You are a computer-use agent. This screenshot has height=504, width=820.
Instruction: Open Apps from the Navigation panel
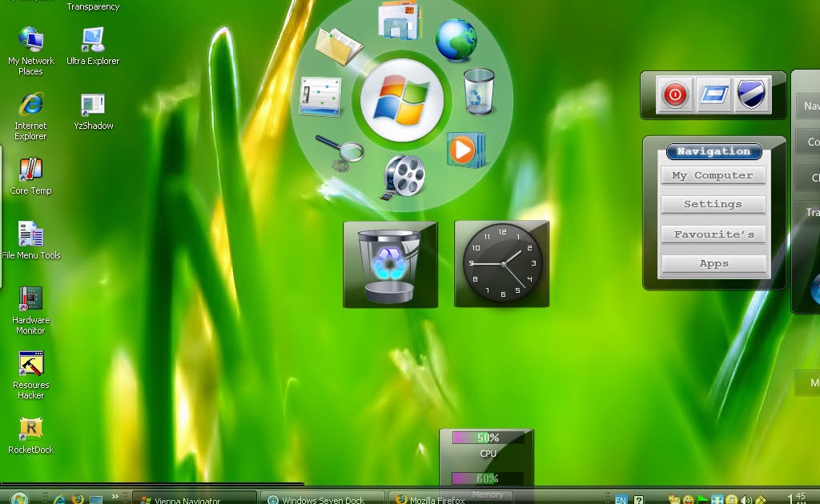click(713, 264)
